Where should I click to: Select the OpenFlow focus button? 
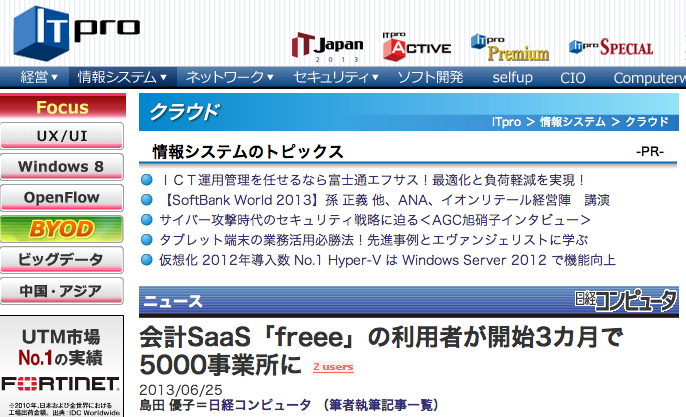[x=62, y=198]
